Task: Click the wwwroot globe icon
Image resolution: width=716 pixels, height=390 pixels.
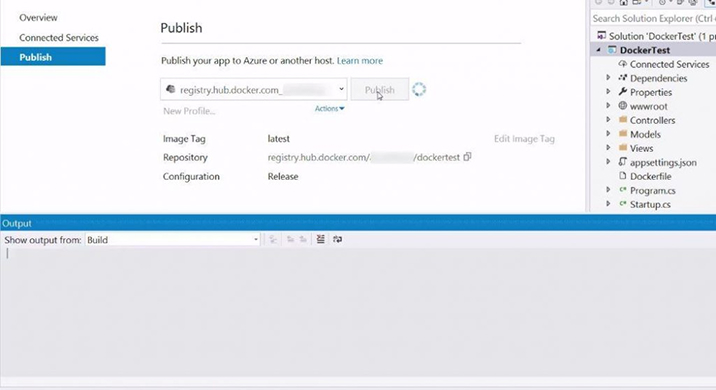Action: click(622, 105)
